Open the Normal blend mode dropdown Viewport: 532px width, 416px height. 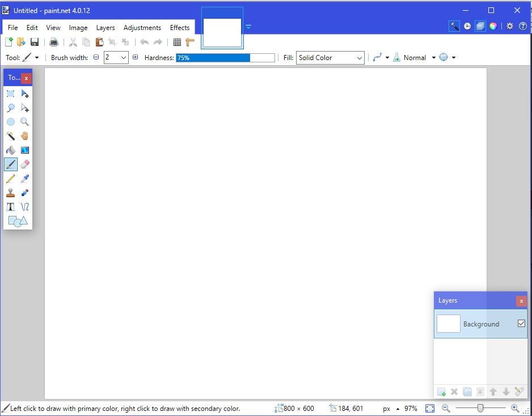(433, 58)
